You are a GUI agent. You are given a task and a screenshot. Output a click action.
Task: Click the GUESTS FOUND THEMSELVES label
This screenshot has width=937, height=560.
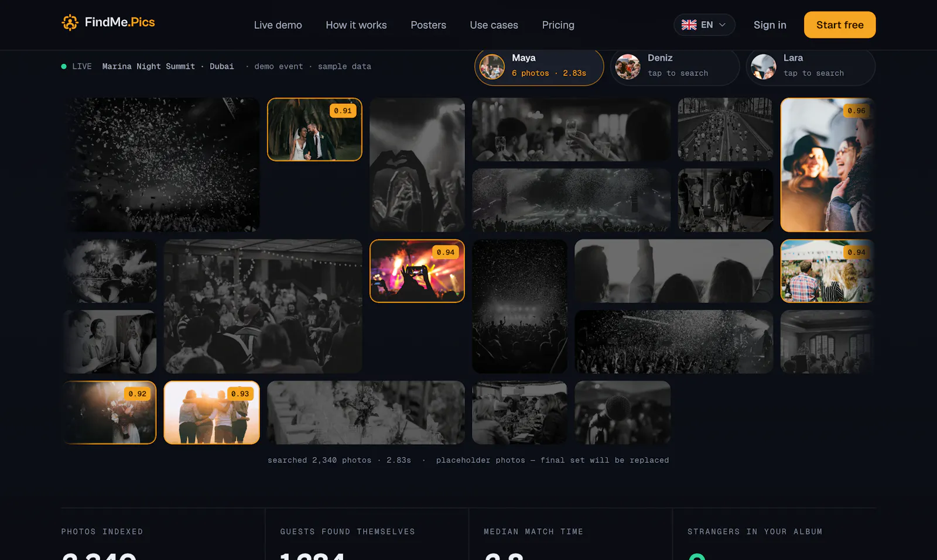[x=347, y=532]
